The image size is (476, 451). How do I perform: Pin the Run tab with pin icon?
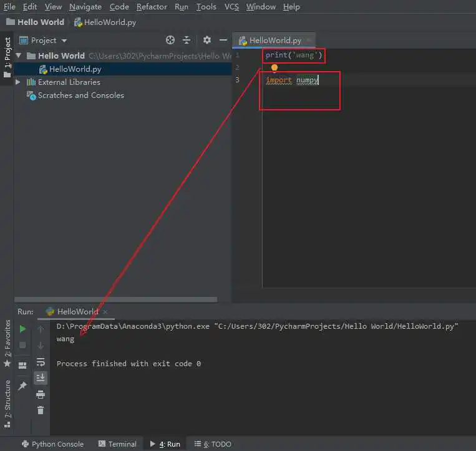tap(22, 386)
